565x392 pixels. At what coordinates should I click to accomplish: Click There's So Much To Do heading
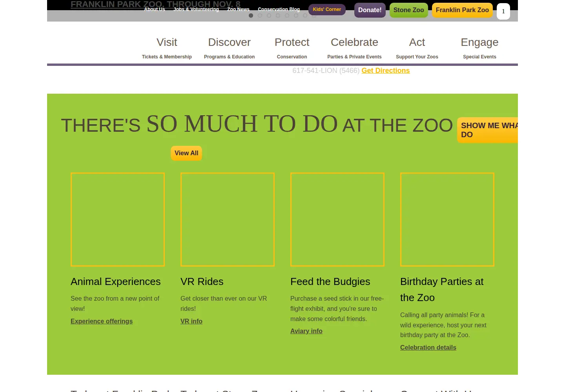pyautogui.click(x=257, y=124)
